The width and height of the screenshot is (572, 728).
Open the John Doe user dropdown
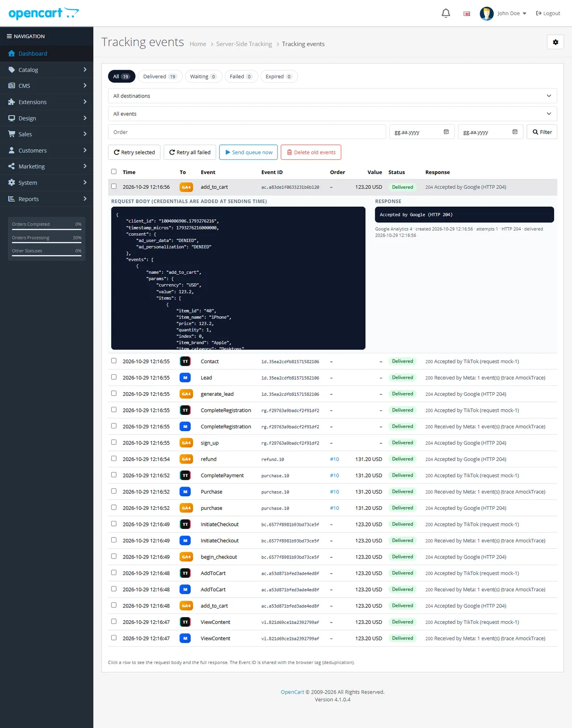[512, 13]
